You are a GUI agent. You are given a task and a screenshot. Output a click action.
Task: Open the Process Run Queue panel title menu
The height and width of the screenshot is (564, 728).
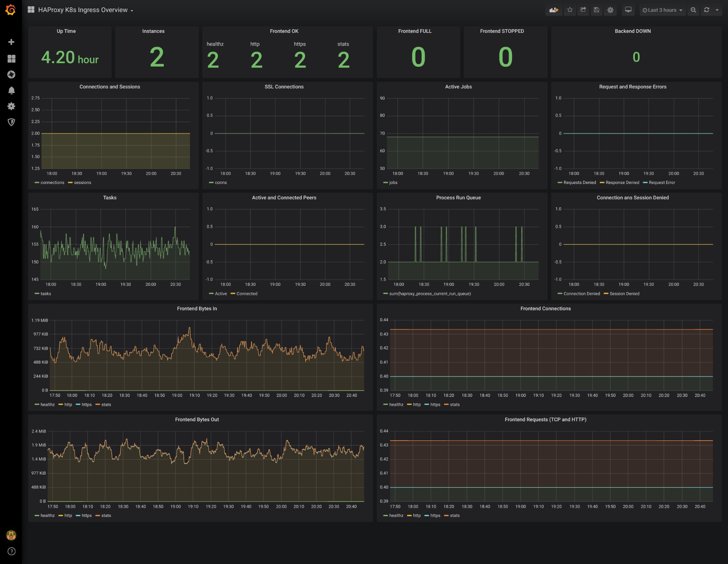click(458, 198)
